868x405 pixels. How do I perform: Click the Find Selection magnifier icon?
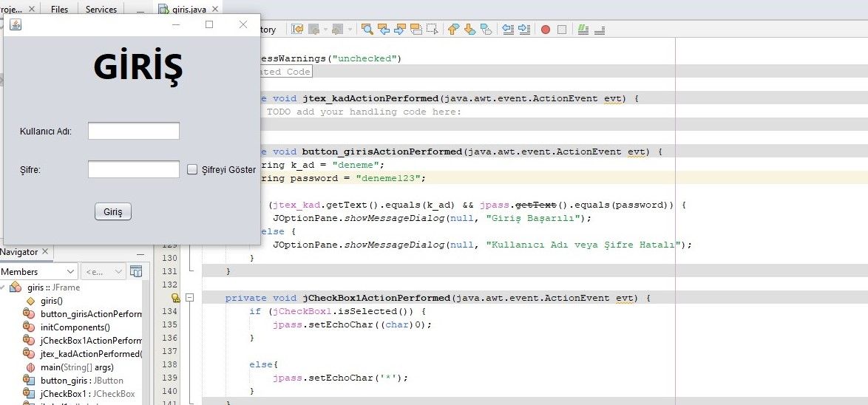[367, 30]
